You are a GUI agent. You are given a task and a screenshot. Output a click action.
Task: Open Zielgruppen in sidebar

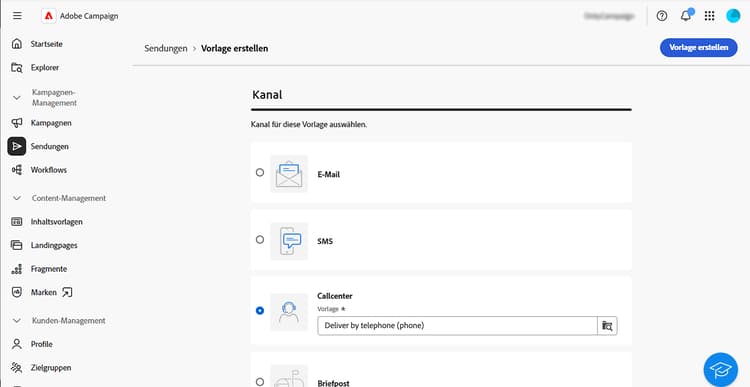[51, 368]
